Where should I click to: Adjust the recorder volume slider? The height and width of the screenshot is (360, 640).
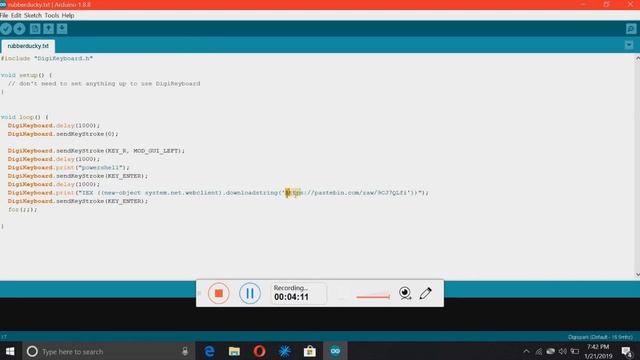pyautogui.click(x=373, y=297)
